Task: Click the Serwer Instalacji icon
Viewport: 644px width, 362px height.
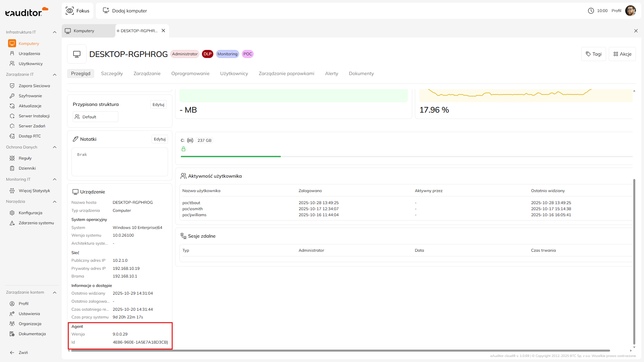Action: point(12,116)
